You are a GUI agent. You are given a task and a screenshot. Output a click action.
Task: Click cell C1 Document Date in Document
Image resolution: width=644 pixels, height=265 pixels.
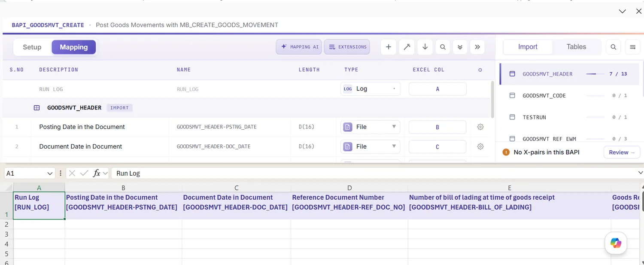tap(237, 206)
